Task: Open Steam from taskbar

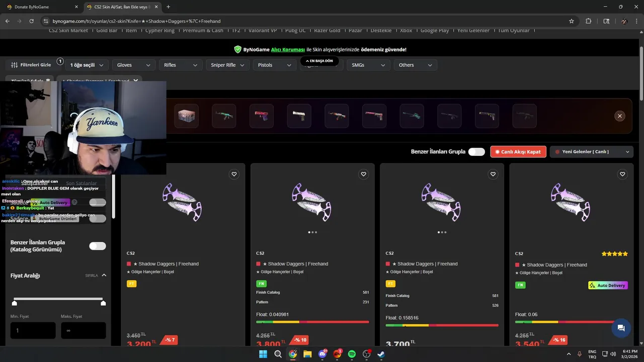Action: 381,354
